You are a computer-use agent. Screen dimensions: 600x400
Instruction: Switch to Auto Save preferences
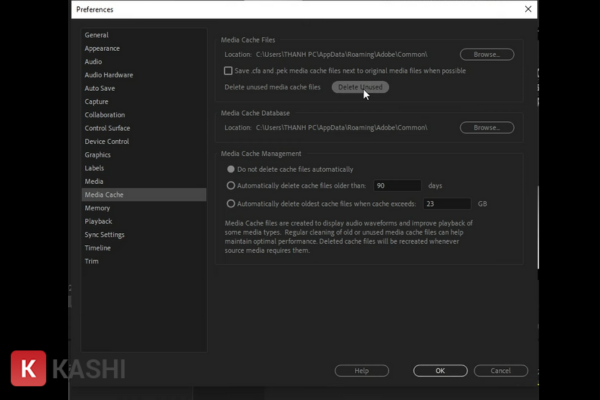101,88
